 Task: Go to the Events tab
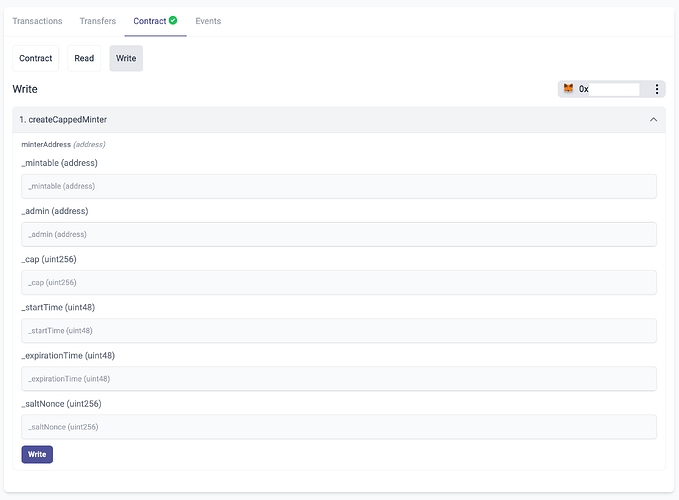(208, 21)
